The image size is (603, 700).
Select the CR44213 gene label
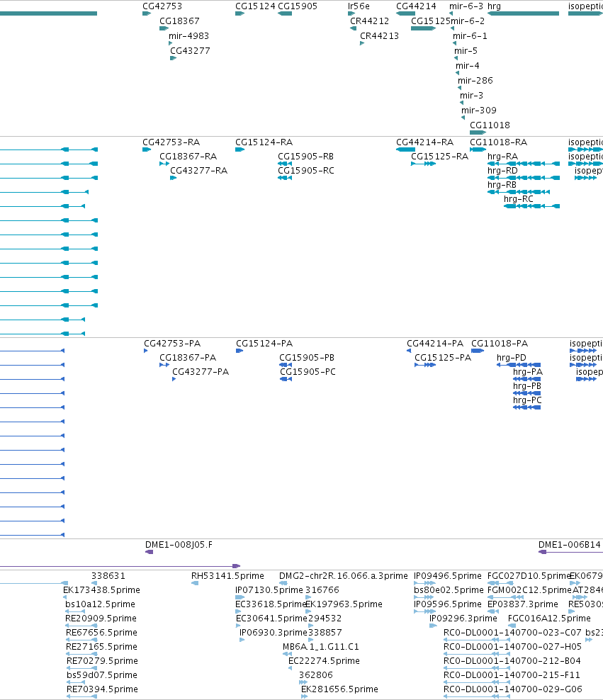(x=379, y=35)
